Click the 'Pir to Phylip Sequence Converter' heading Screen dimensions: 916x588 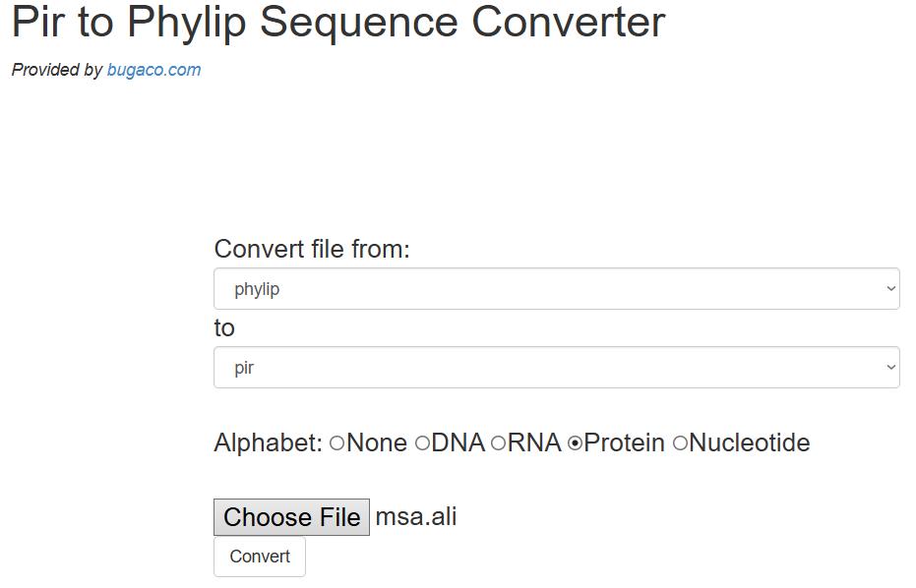click(338, 23)
